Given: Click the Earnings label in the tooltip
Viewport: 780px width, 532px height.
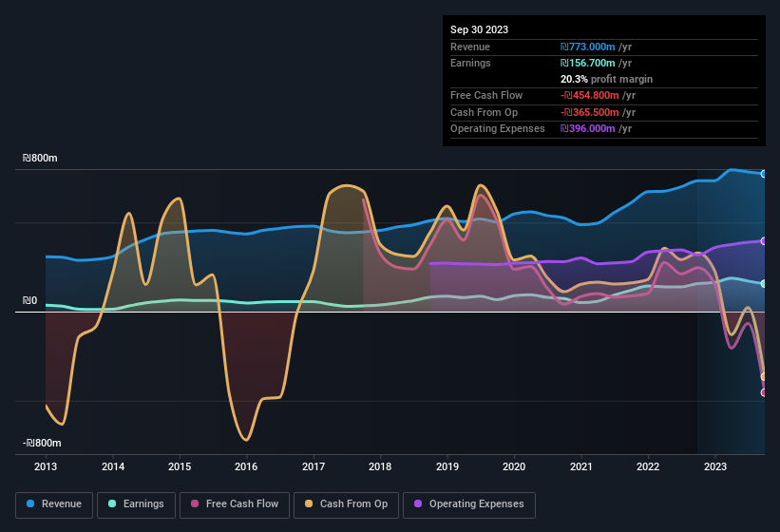Looking at the screenshot, I should [470, 63].
